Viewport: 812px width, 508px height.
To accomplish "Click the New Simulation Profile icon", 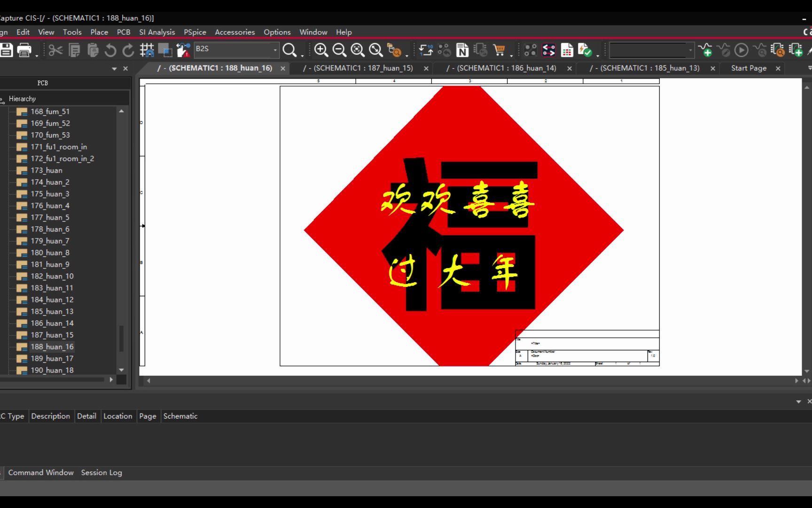I will click(706, 50).
